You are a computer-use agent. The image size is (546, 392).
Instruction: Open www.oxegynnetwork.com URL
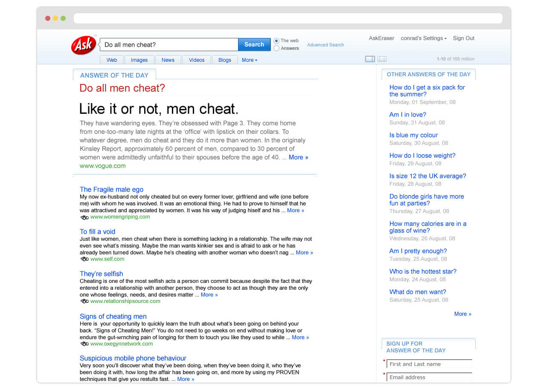point(122,344)
